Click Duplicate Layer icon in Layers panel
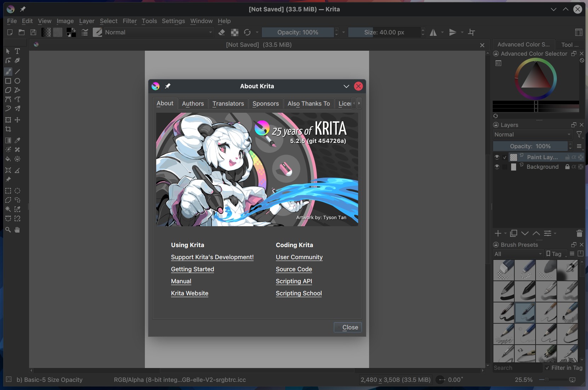 coord(514,233)
